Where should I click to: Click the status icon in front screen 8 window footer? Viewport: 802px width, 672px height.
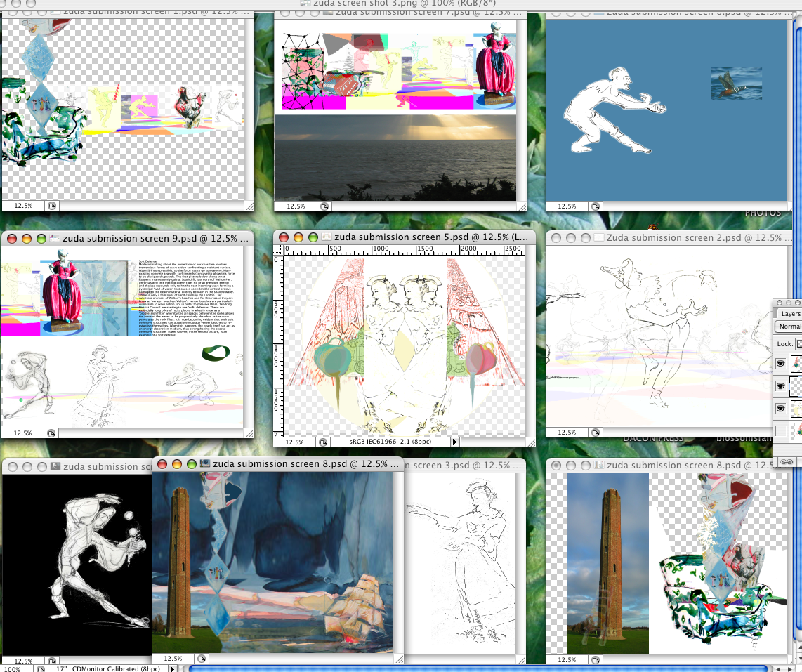[x=202, y=659]
